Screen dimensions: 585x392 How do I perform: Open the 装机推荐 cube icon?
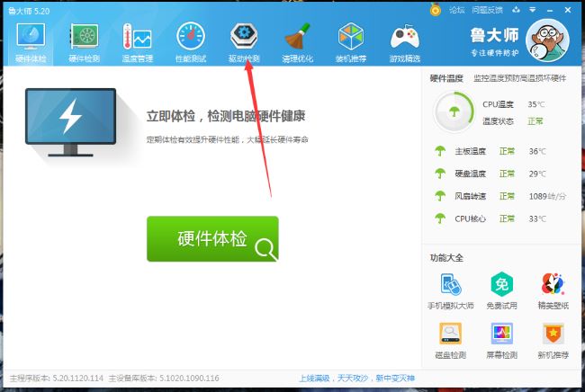tap(351, 42)
